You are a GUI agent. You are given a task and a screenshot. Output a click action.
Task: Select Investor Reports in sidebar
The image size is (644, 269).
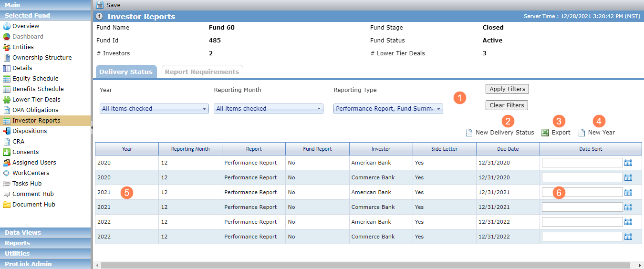45,121
